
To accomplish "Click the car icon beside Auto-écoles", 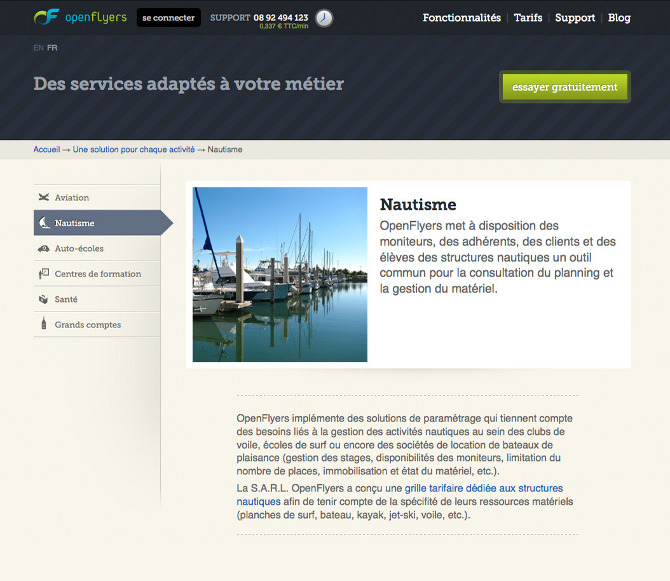I will point(44,248).
